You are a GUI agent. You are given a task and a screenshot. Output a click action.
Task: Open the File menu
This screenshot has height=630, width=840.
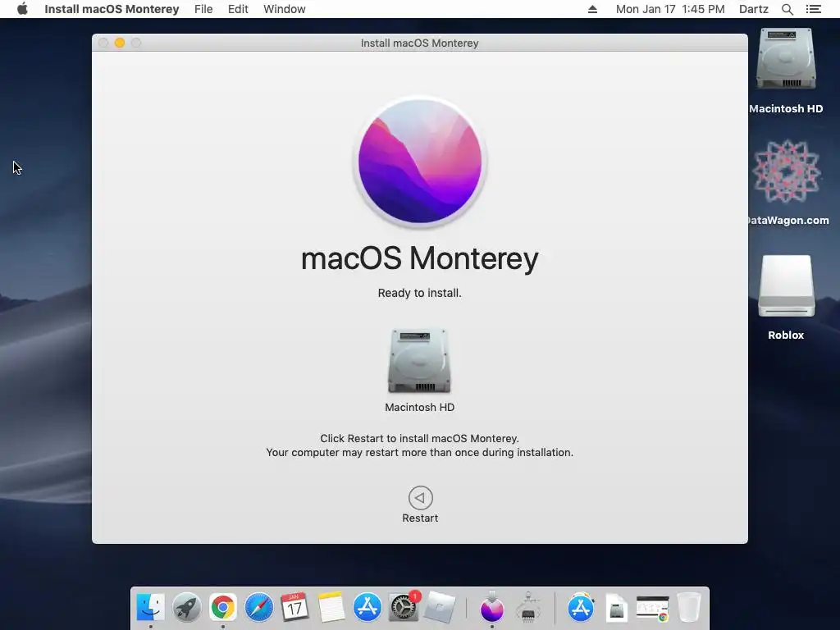coord(203,9)
